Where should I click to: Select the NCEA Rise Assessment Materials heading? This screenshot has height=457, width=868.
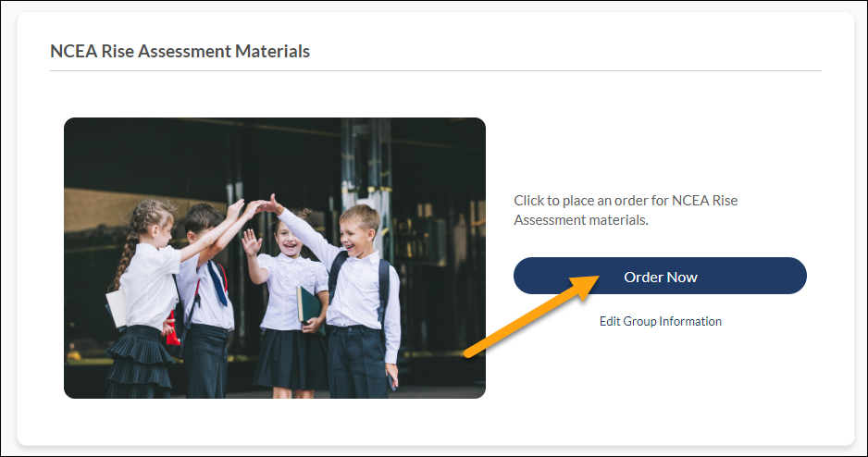[180, 51]
